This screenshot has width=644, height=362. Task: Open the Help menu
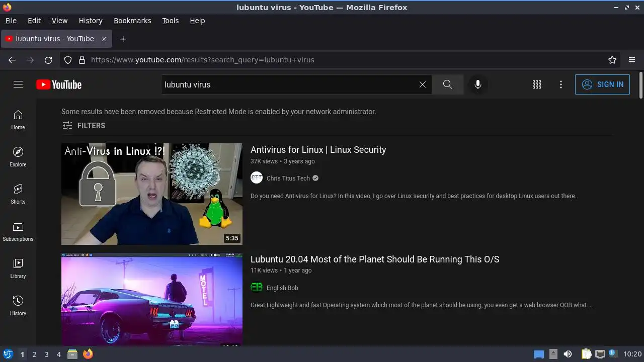197,21
